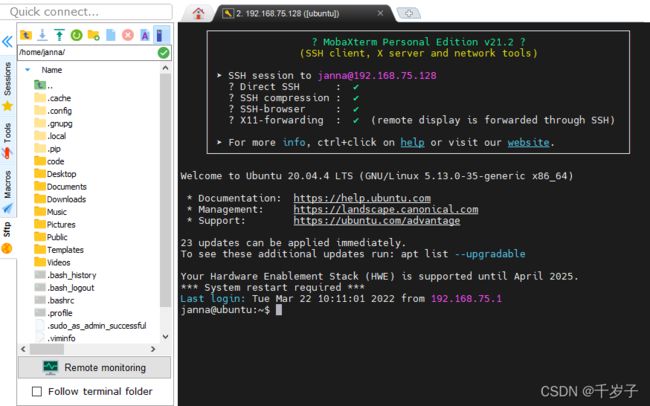
Task: Open a new tab with plus icon
Action: (409, 13)
